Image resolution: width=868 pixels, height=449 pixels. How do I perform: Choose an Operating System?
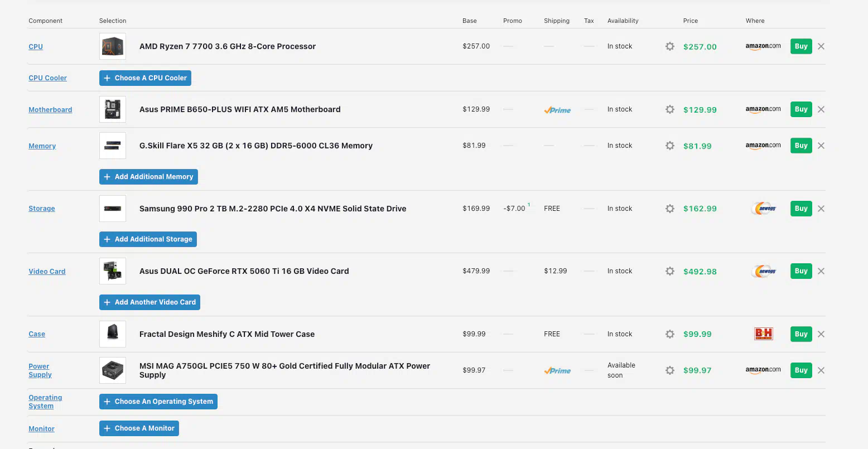pos(158,402)
